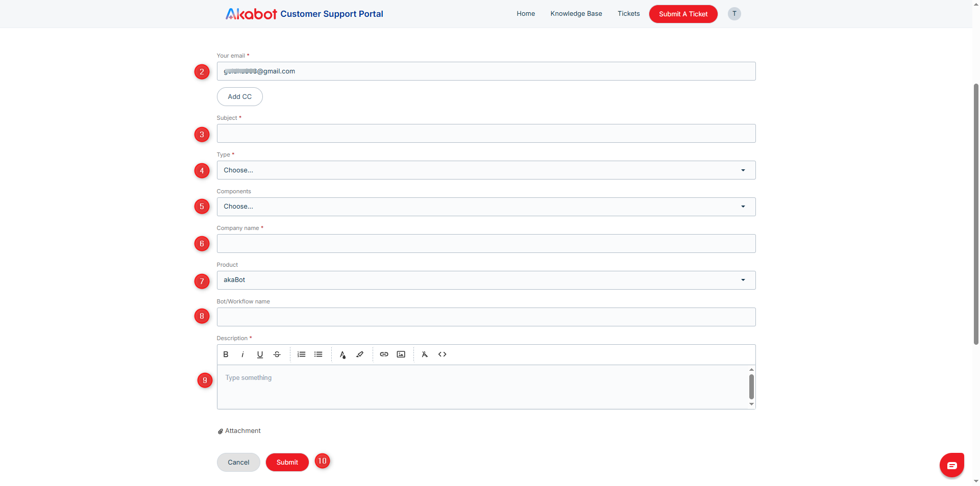
Task: Open the Tickets page
Action: 629,14
